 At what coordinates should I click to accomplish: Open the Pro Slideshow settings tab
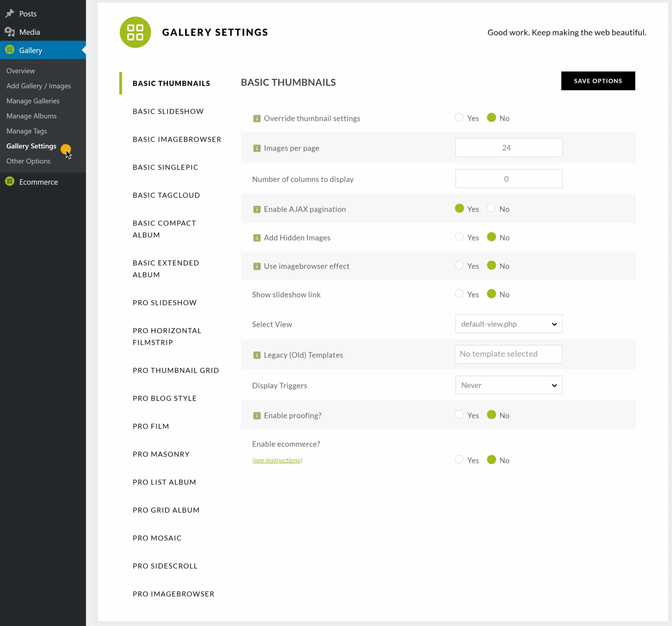tap(165, 302)
